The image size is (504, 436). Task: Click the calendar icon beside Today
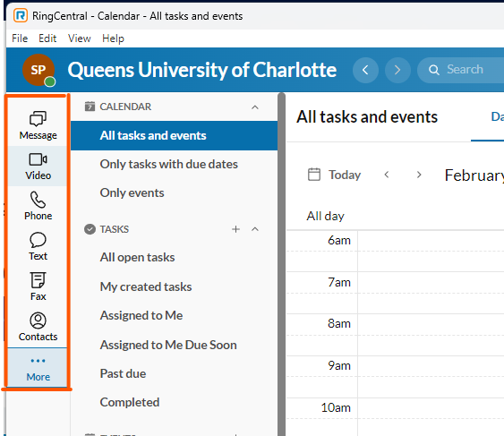(x=313, y=175)
